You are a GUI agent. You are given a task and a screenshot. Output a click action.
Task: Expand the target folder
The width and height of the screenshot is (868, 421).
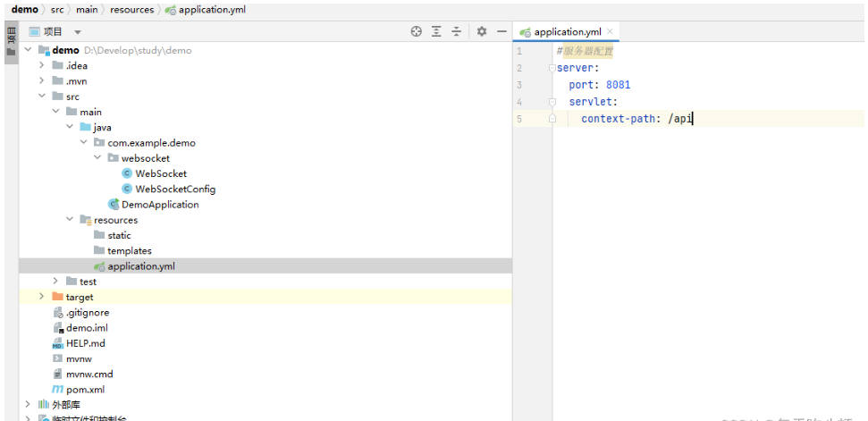point(41,297)
